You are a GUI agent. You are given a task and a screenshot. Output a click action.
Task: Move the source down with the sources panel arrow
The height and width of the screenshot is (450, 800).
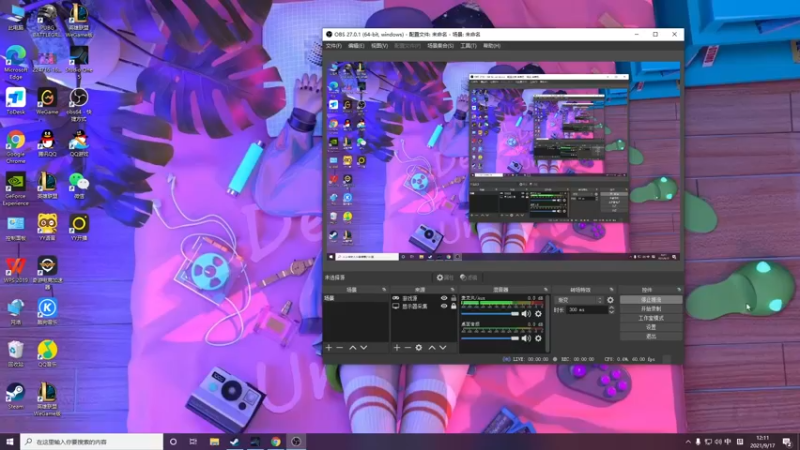point(443,347)
